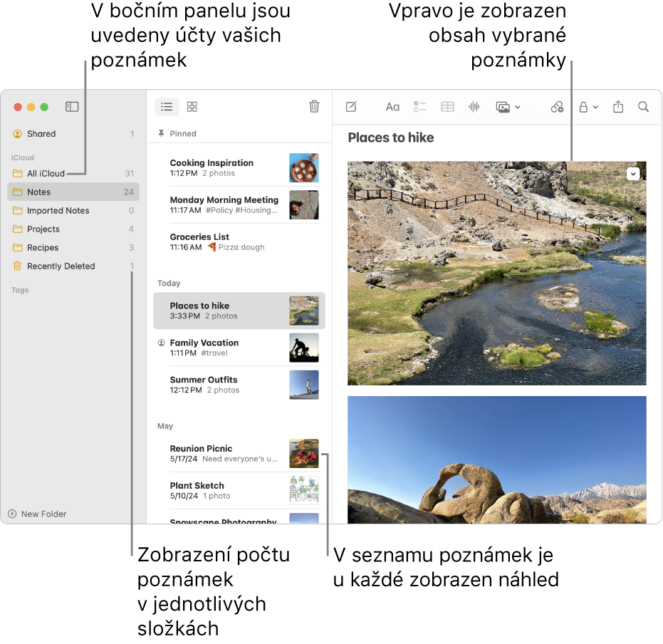Click the Tags section header
663x644 pixels.
[x=20, y=290]
